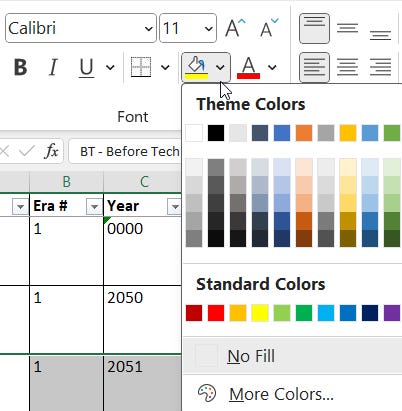Screen dimensions: 402x411
Task: Select cell containing 2051
Action: (143, 383)
